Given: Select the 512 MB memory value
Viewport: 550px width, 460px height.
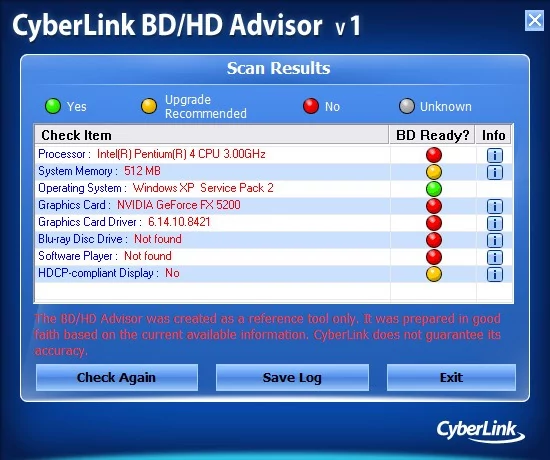Looking at the screenshot, I should 142,171.
